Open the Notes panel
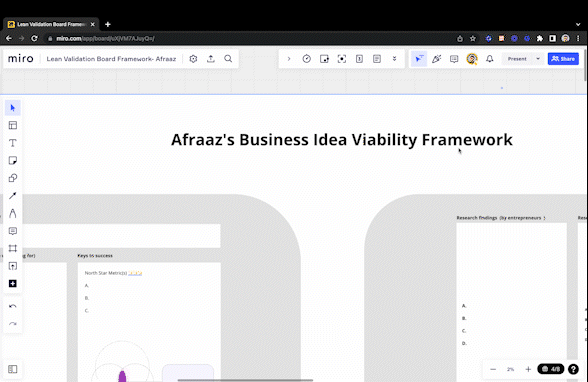The image size is (588, 382). click(x=377, y=59)
